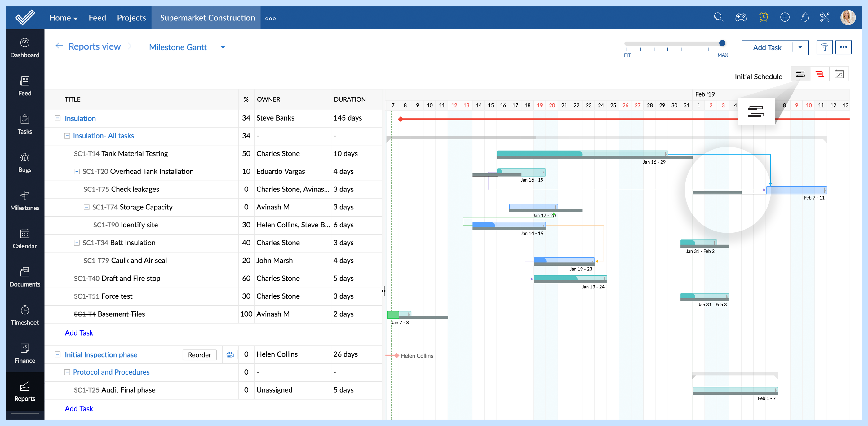868x426 pixels.
Task: Open the search magnifier icon
Action: (x=718, y=18)
